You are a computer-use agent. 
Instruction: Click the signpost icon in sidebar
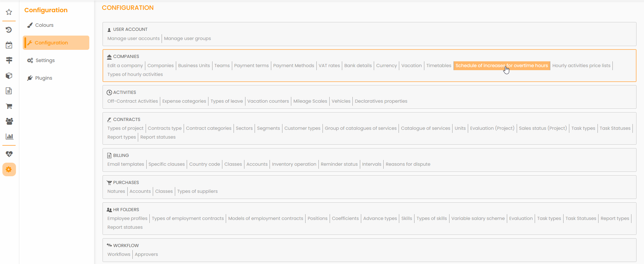(x=9, y=60)
